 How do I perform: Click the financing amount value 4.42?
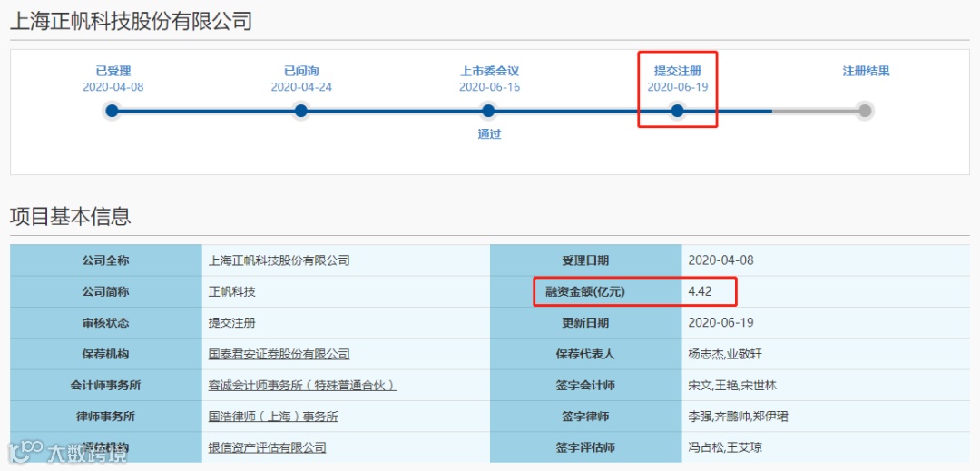[700, 291]
